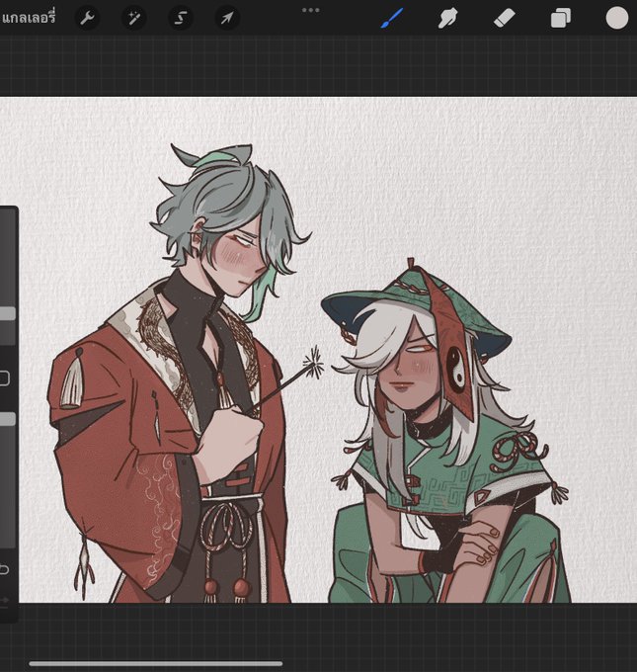The image size is (637, 672).
Task: Activate the Selection S-shaped tool
Action: (x=181, y=19)
